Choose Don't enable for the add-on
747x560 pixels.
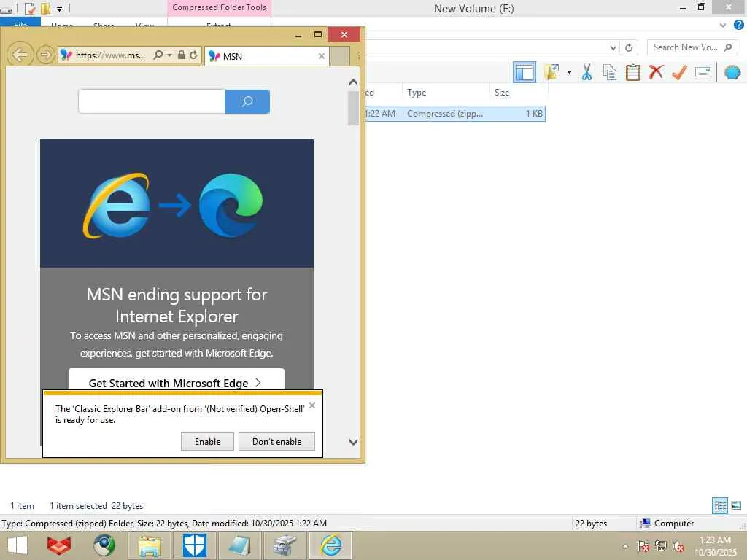276,441
